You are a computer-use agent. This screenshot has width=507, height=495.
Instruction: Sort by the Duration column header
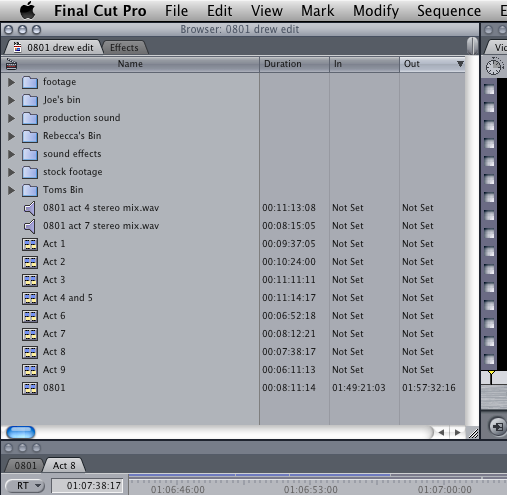click(294, 64)
